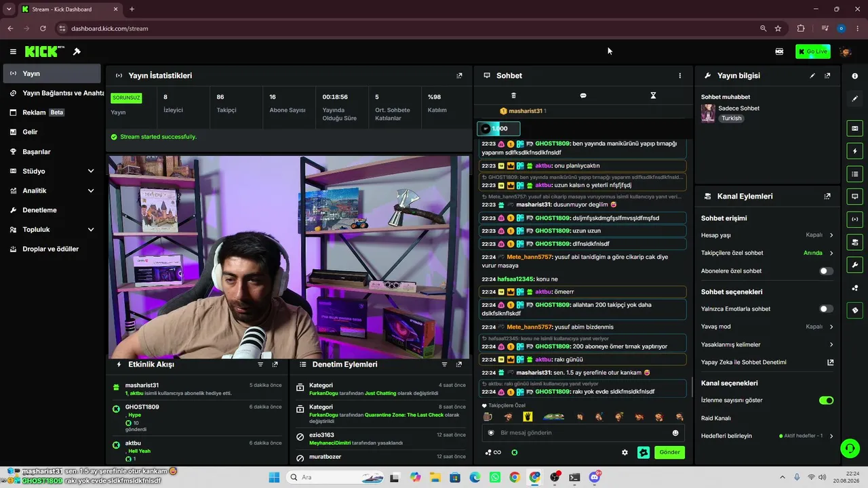Reload the page in the browser
Viewport: 868px width, 488px height.
43,28
